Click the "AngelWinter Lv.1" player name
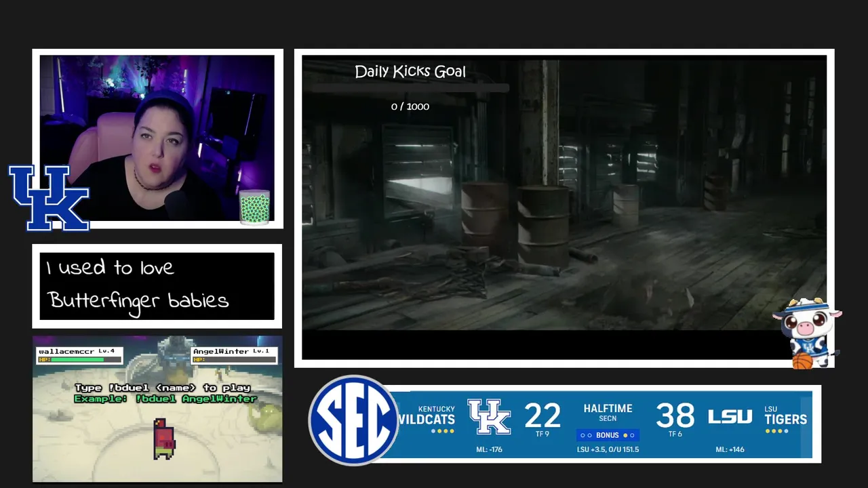The height and width of the screenshot is (488, 868). click(231, 351)
